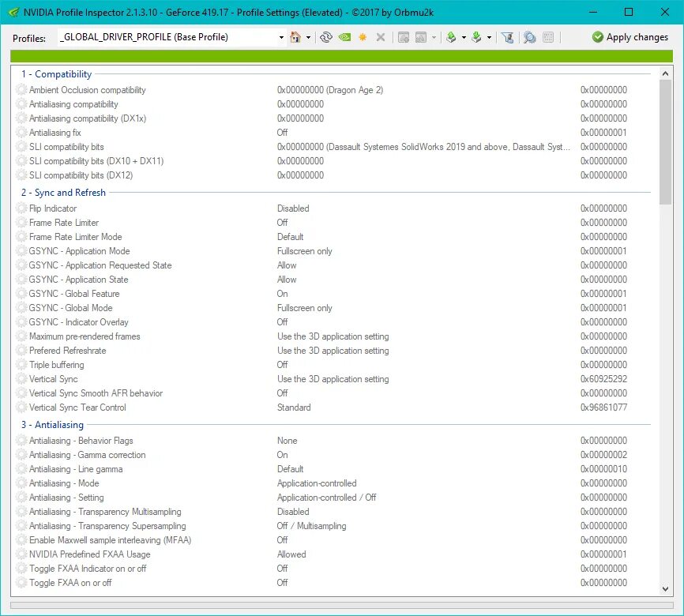The height and width of the screenshot is (616, 684).
Task: Click the _GLOBAL_DRIVER_PROFILE profile name field
Action: coord(168,38)
